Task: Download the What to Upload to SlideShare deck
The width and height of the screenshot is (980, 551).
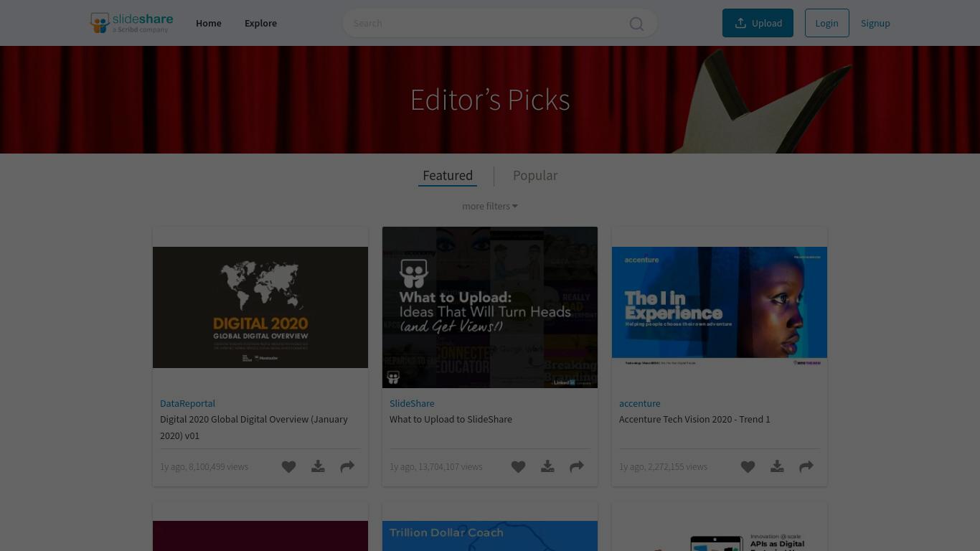Action: click(547, 467)
